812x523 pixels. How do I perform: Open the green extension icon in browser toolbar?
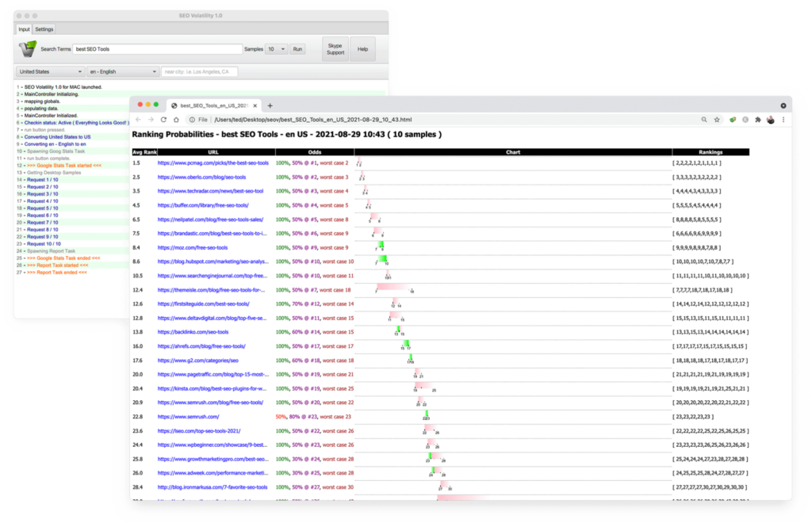[x=732, y=120]
